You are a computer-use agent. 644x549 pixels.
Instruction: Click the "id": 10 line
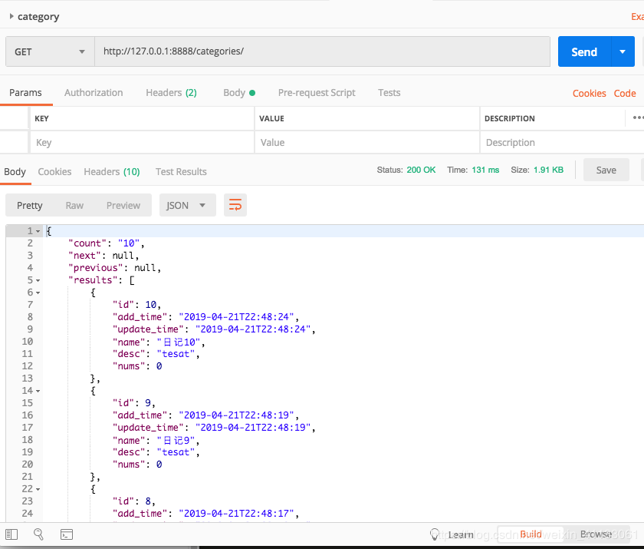[x=137, y=305]
